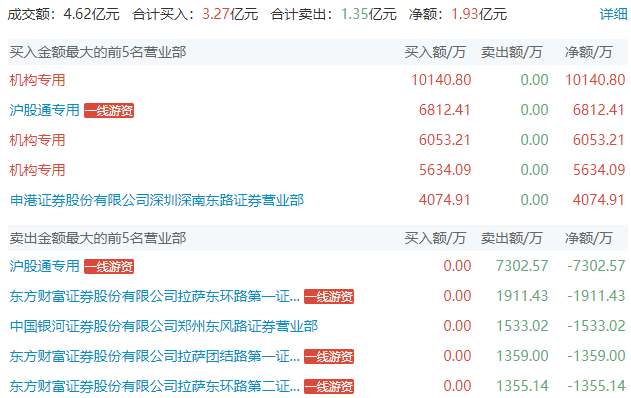Open 东方财富证券拉萨团结路第一证券 link

pyautogui.click(x=155, y=356)
